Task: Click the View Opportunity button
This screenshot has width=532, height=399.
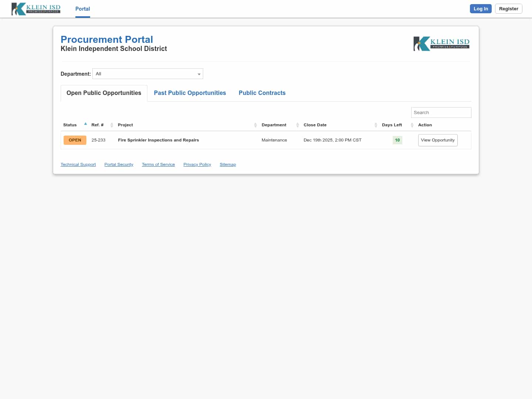Action: point(438,140)
